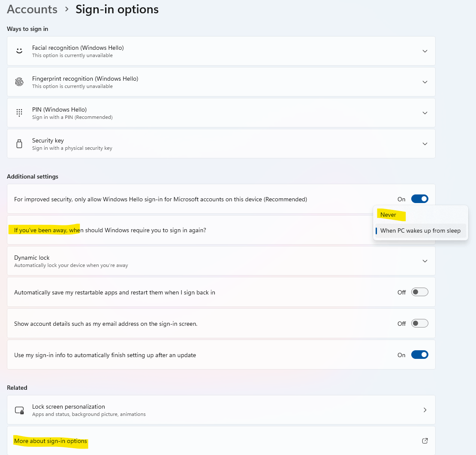476x455 pixels.
Task: Click 'Automatically save my restartable apps' text
Action: coord(114,292)
